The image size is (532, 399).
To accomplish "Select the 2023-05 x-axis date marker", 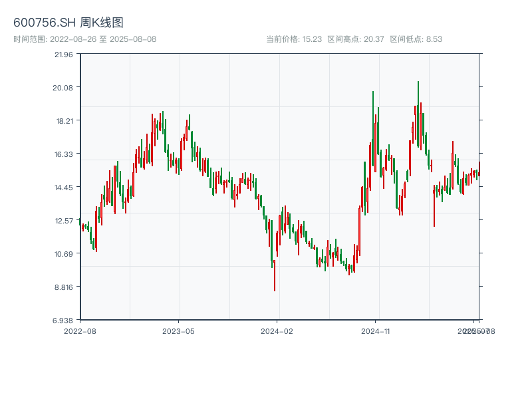I will (x=178, y=331).
